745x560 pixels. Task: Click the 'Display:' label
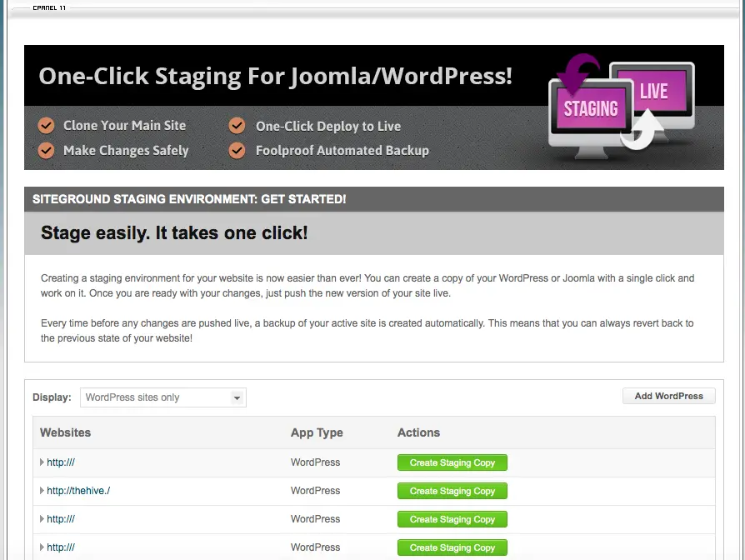[x=52, y=397]
